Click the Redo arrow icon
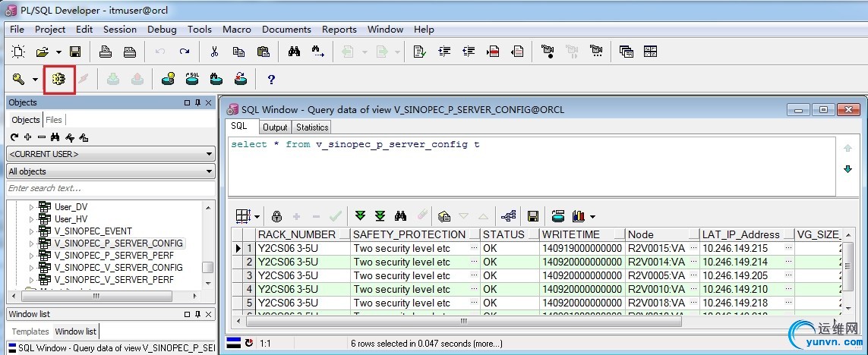 [x=185, y=52]
